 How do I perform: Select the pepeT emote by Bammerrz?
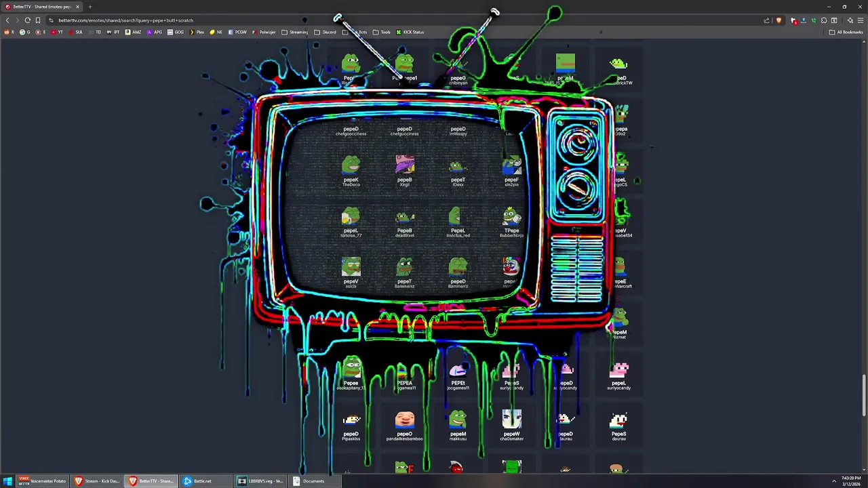pos(404,272)
